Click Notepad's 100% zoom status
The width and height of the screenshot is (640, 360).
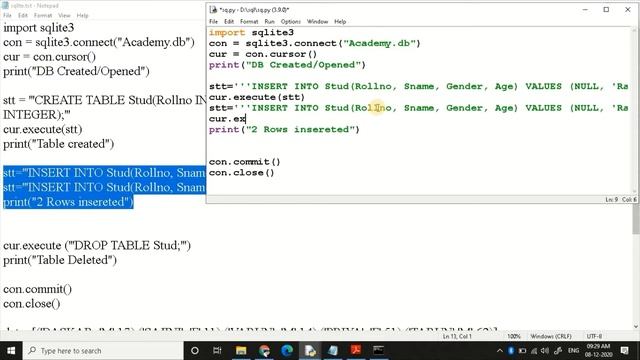tap(514, 336)
